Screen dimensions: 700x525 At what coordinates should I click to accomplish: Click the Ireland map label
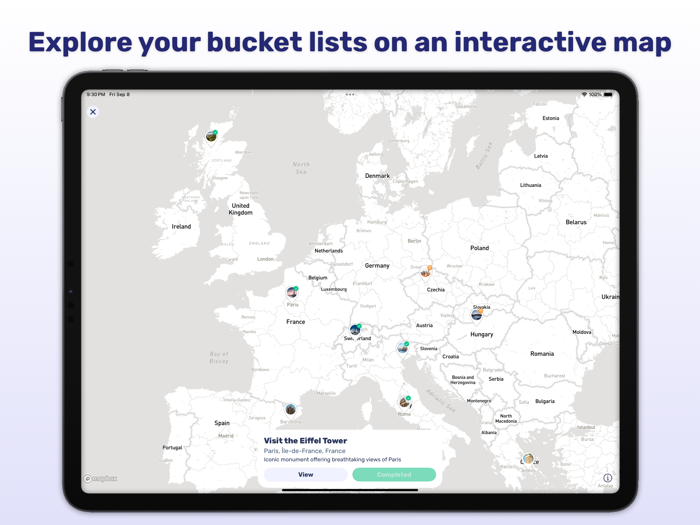(181, 226)
